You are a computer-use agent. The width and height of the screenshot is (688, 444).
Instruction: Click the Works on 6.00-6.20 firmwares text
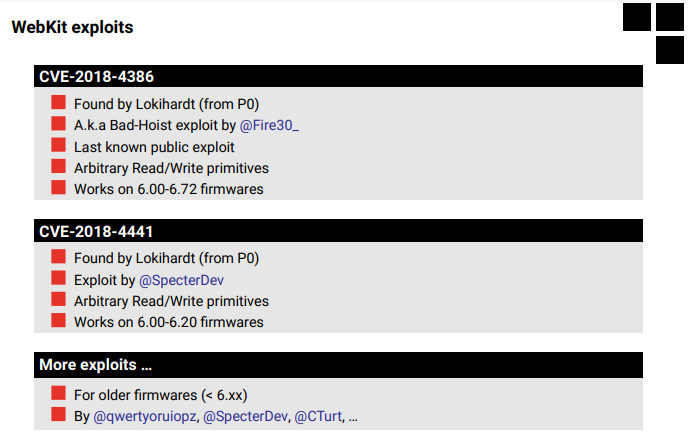(x=168, y=322)
